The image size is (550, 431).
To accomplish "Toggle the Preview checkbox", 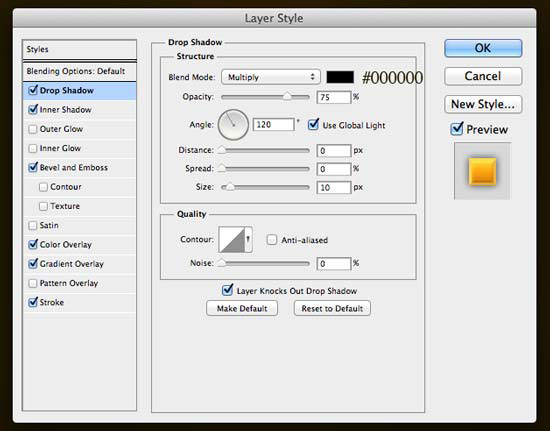I will tap(457, 129).
